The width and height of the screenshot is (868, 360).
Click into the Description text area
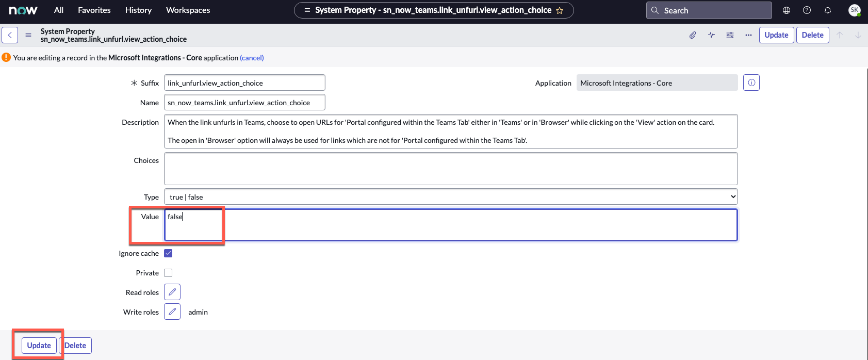(x=451, y=131)
